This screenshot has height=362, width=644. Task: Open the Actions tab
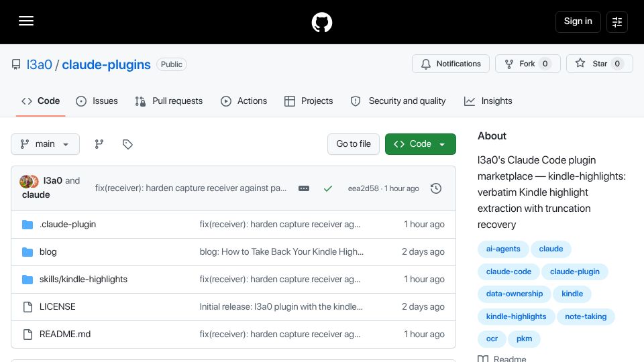[x=244, y=101]
